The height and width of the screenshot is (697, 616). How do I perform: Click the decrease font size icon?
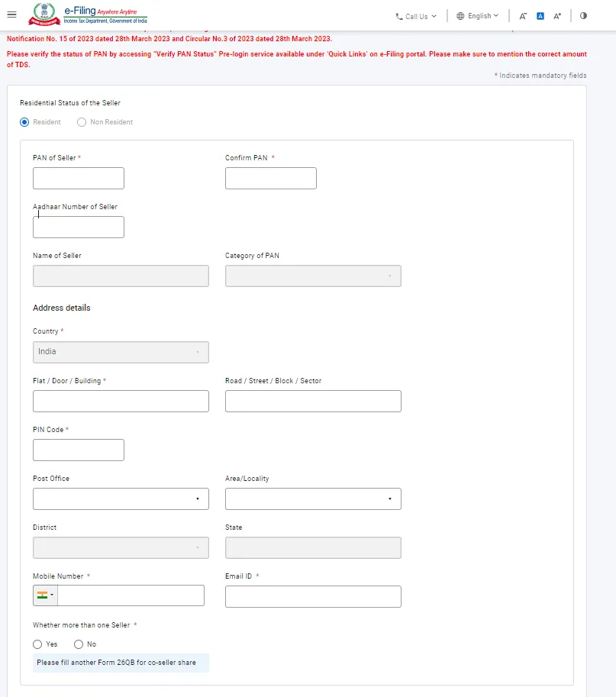point(523,16)
